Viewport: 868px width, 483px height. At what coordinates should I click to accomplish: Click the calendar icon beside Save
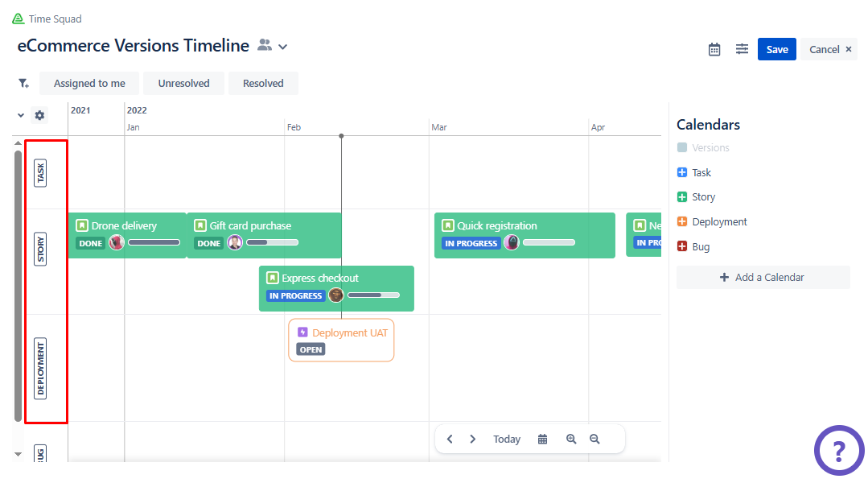point(714,49)
